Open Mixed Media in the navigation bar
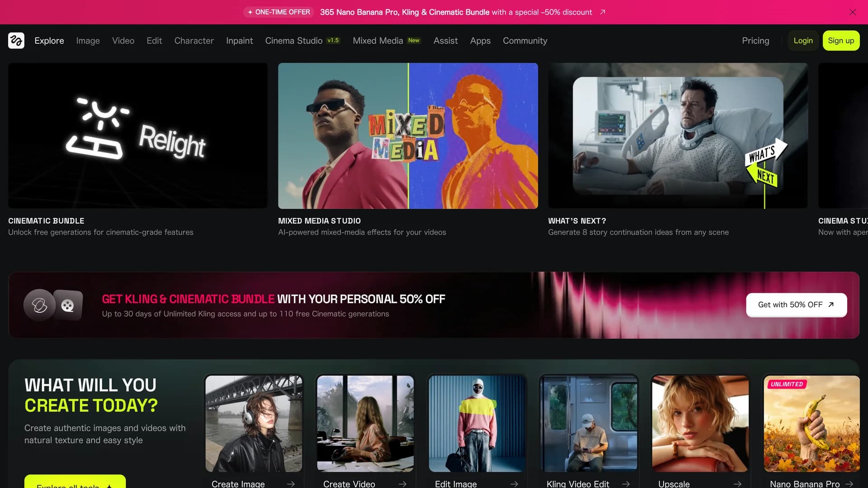Viewport: 868px width, 488px height. pyautogui.click(x=387, y=41)
